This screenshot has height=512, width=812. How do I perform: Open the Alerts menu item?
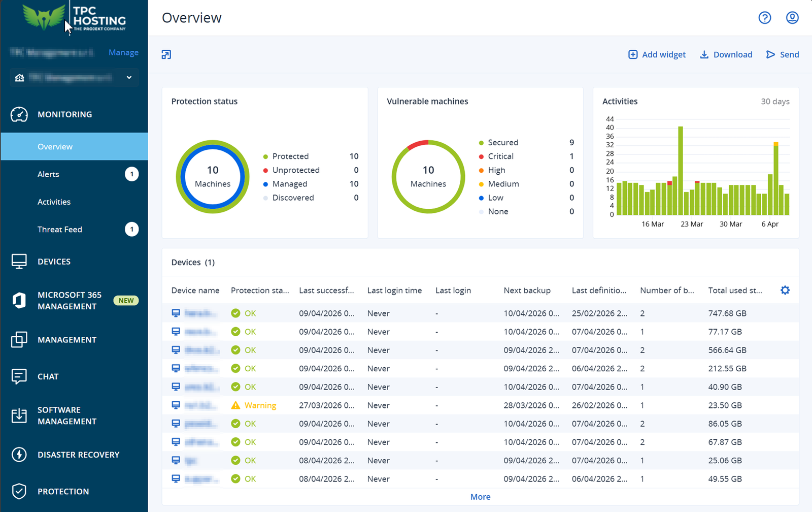click(x=48, y=174)
